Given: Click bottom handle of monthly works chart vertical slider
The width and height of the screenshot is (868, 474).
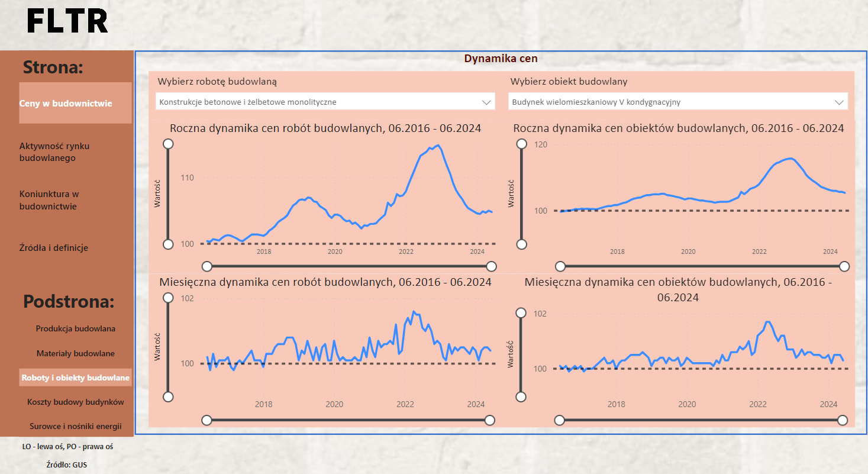Looking at the screenshot, I should coord(168,396).
